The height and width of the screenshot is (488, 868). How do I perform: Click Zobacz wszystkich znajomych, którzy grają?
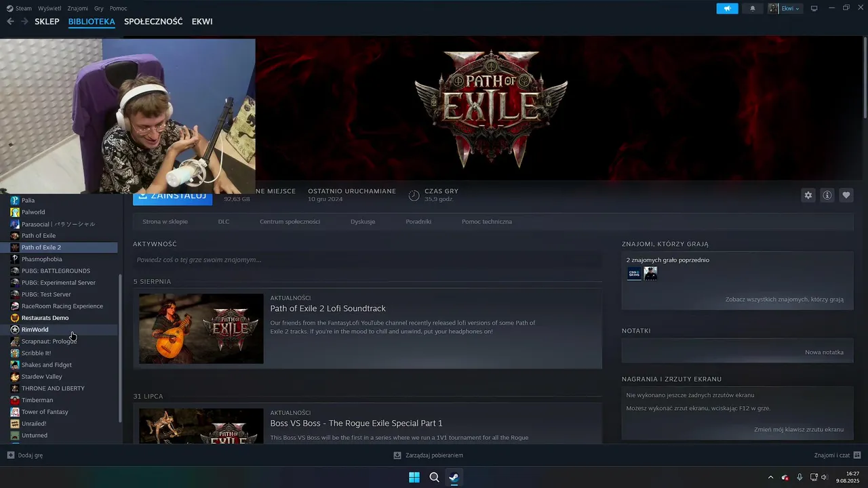tap(785, 299)
